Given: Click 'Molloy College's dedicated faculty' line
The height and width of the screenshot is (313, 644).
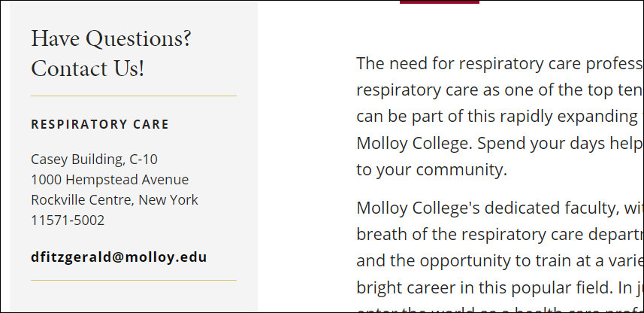Looking at the screenshot, I should [x=499, y=208].
